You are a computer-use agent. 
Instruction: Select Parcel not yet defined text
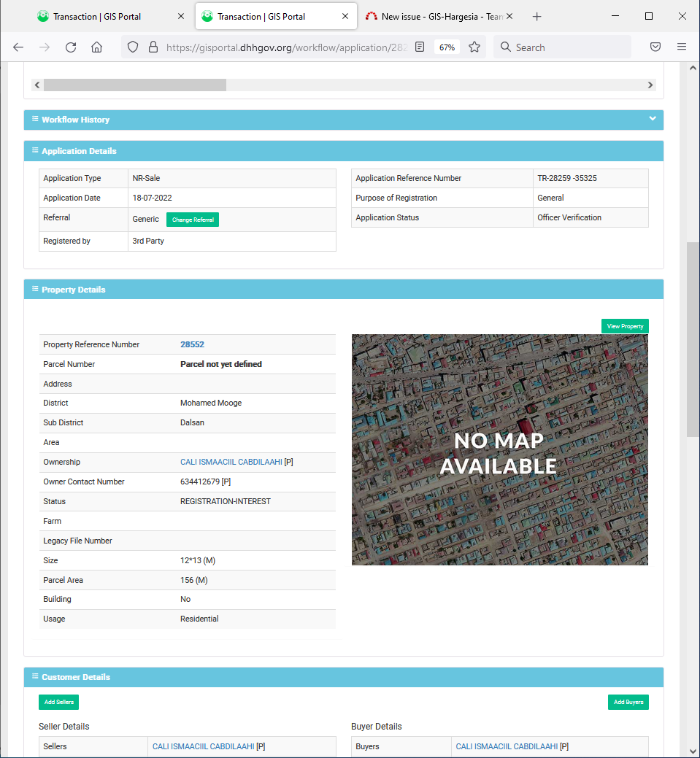[x=220, y=364]
